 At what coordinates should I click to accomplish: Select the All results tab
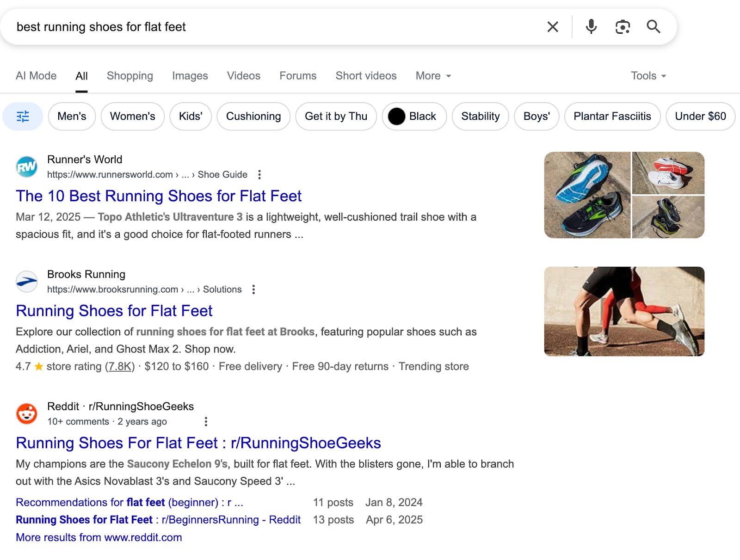[81, 76]
